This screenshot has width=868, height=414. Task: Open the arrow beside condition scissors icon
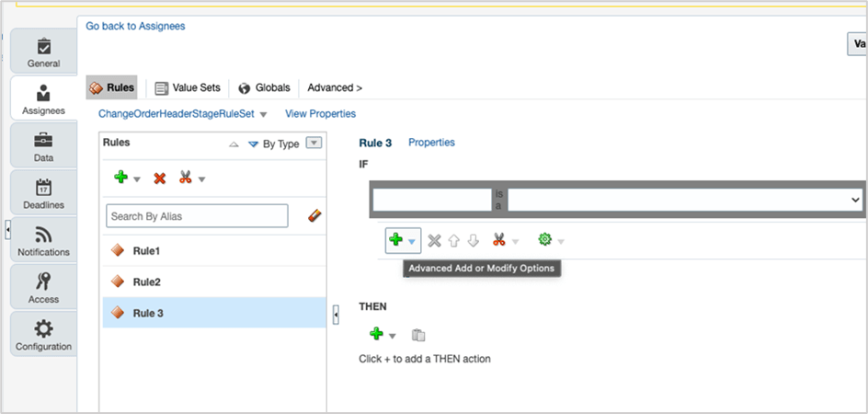coord(515,242)
